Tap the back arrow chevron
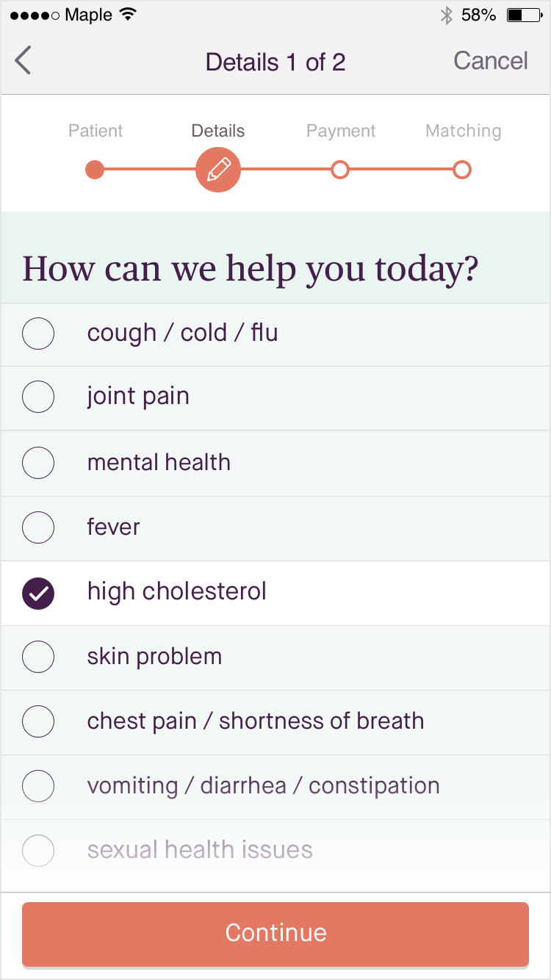This screenshot has width=551, height=980. coord(24,60)
